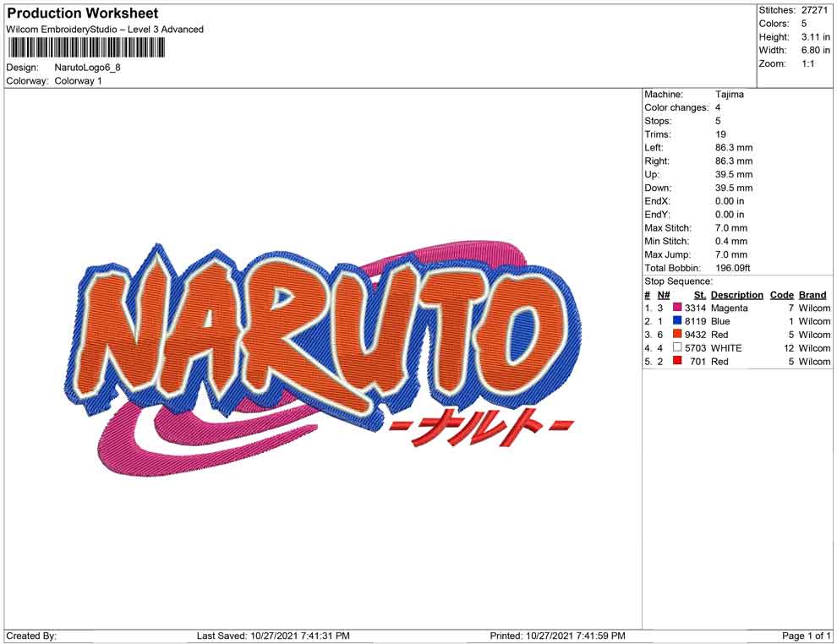Click the 'Stop Sequence:' heading
The image size is (837, 644).
click(x=678, y=281)
